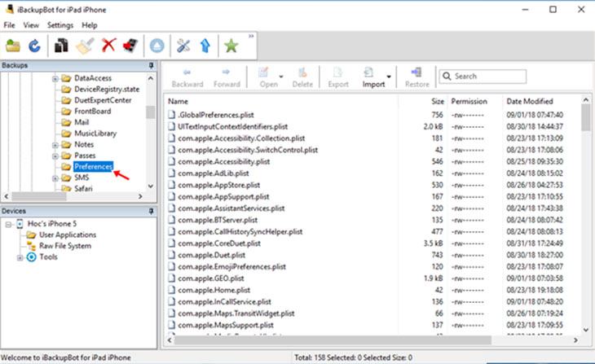The width and height of the screenshot is (595, 364).
Task: Click the blue refresh arrow toolbar icon
Action: point(34,46)
